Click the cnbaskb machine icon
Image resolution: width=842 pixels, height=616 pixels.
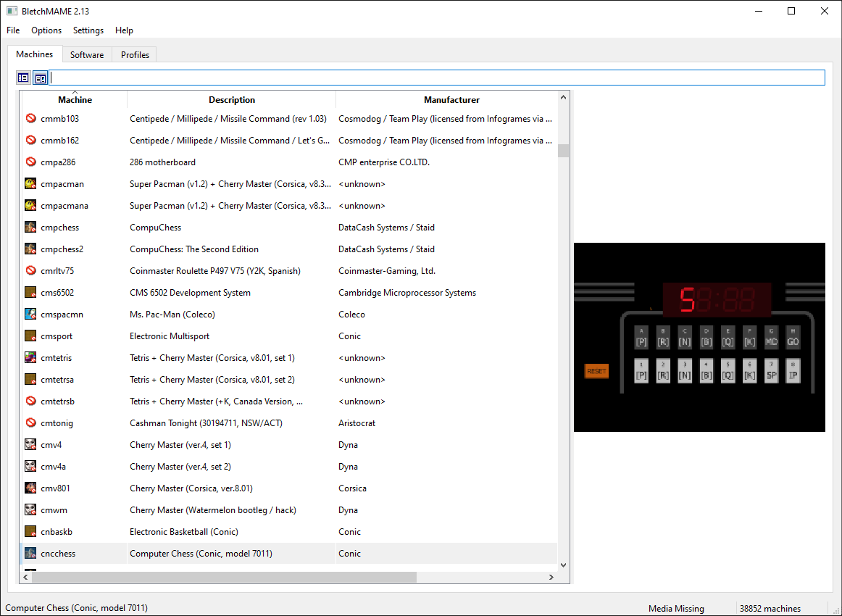click(30, 532)
